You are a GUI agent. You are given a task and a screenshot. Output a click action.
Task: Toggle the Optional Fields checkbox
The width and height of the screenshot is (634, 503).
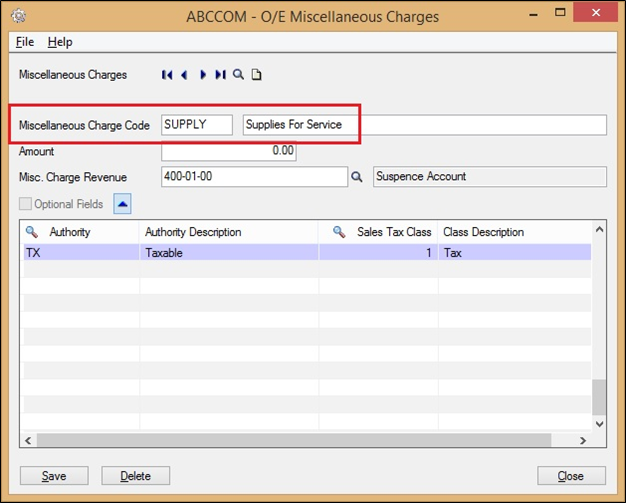pyautogui.click(x=25, y=203)
